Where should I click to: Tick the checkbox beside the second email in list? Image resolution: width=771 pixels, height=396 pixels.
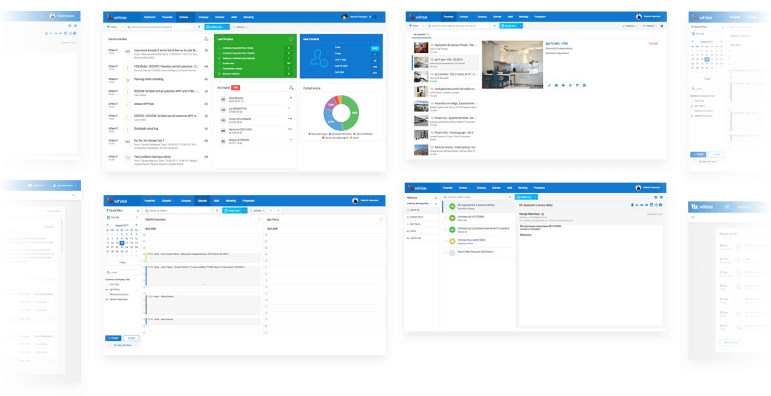[446, 217]
